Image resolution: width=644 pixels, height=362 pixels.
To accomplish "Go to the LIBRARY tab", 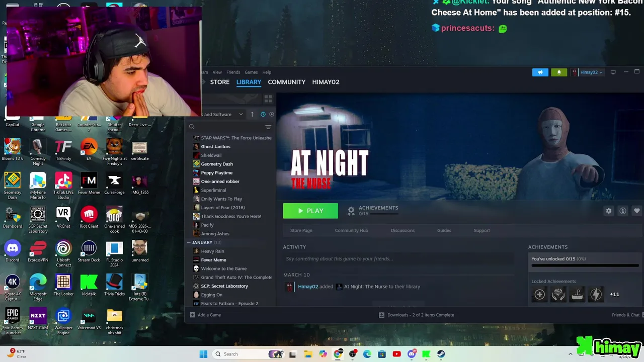I will 249,82.
